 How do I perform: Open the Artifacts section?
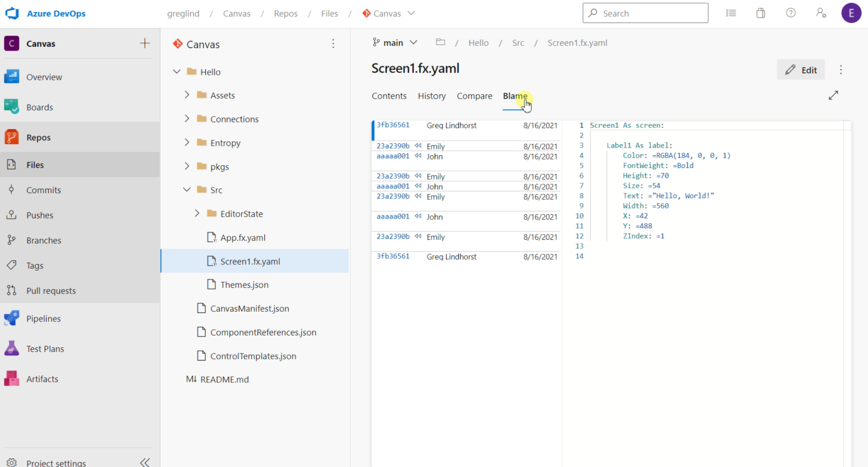tap(42, 379)
